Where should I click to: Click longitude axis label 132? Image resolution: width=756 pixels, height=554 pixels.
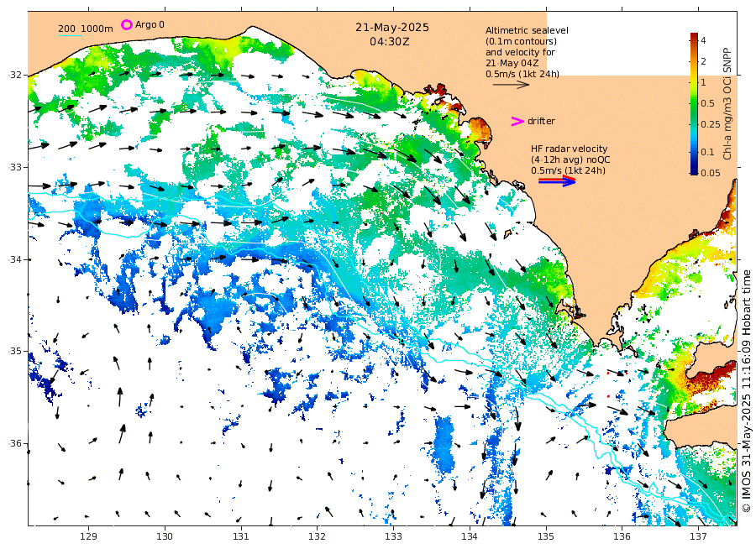[x=318, y=536]
